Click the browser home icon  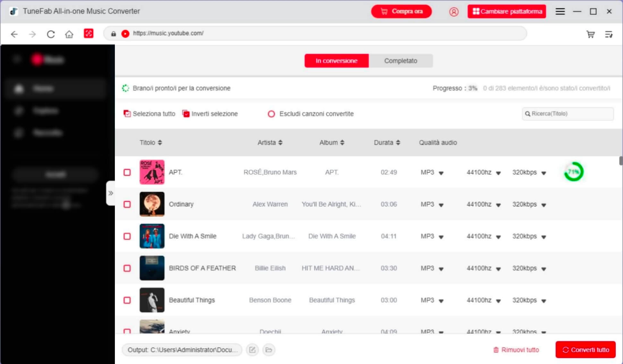click(69, 34)
